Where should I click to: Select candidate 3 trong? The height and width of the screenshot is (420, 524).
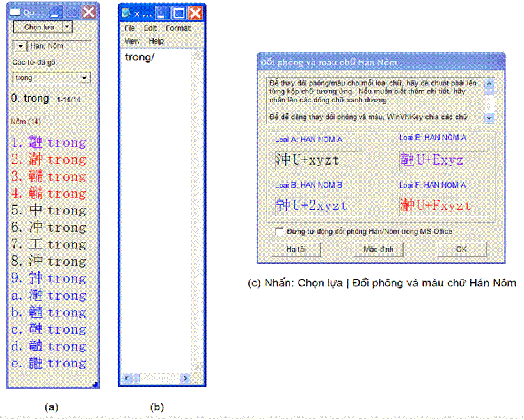[49, 176]
